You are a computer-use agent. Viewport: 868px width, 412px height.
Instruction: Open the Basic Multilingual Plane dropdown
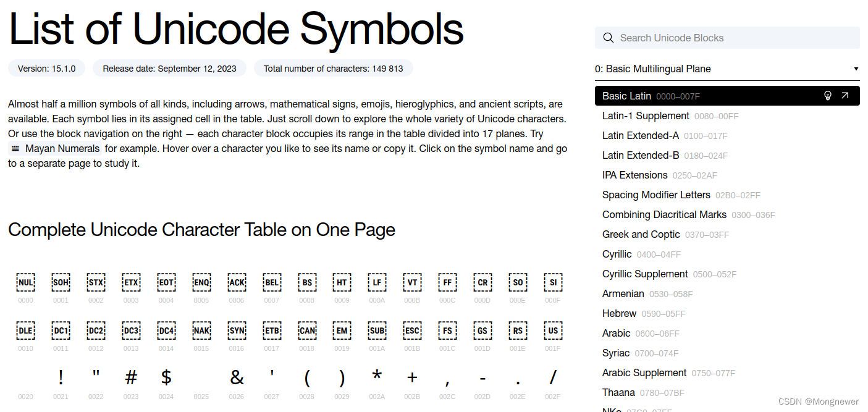727,69
